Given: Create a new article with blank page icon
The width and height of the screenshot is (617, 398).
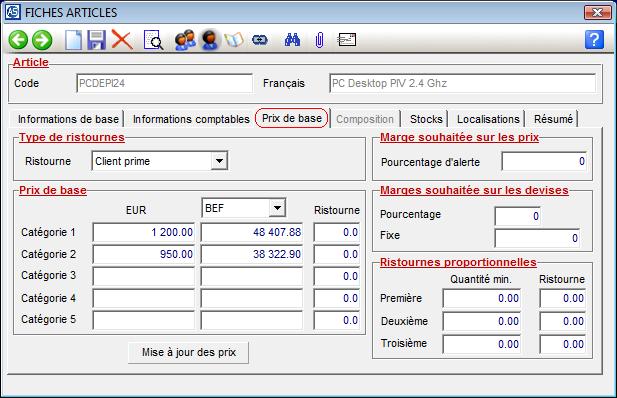Looking at the screenshot, I should [73, 40].
